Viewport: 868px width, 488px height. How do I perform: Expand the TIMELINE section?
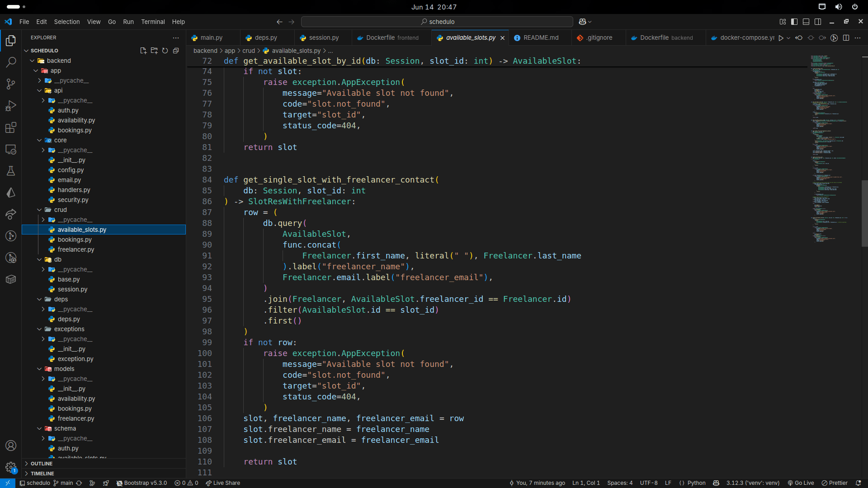42,474
